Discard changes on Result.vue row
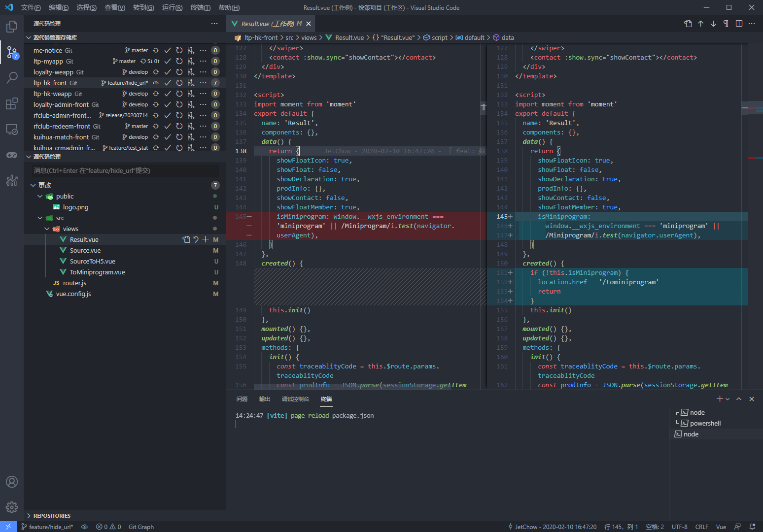Screen dimensions: 763x532 tap(196, 239)
